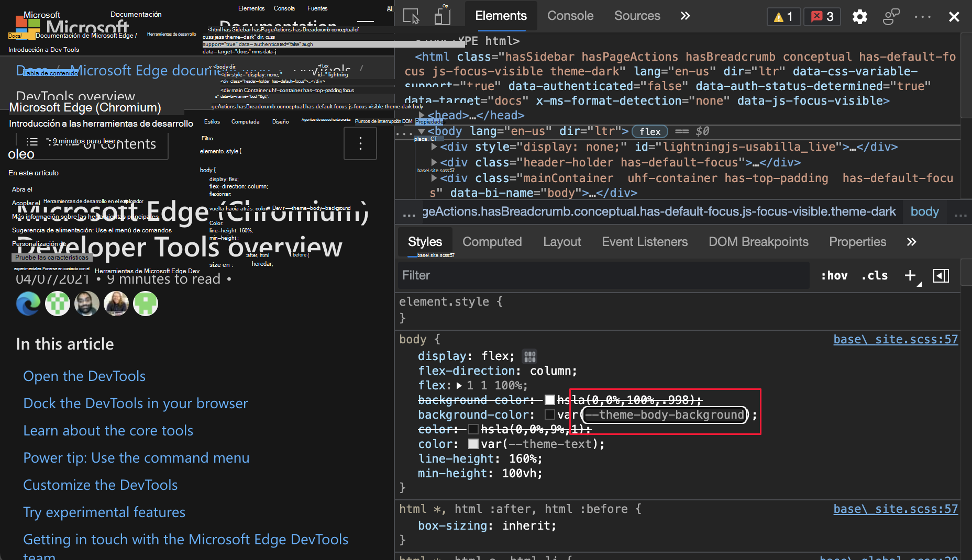972x560 pixels.
Task: Open the flexbox editor icon beside display: flex
Action: click(530, 356)
